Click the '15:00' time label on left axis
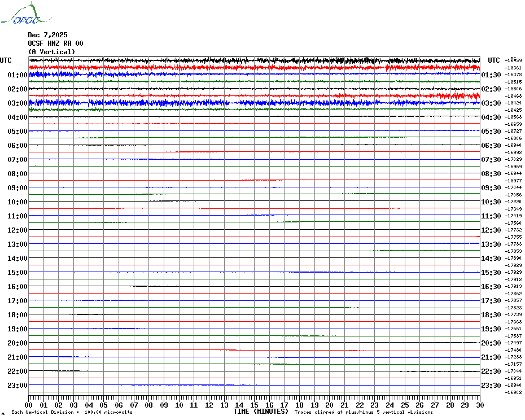Screen dimensions: 525x420 click(x=17, y=273)
